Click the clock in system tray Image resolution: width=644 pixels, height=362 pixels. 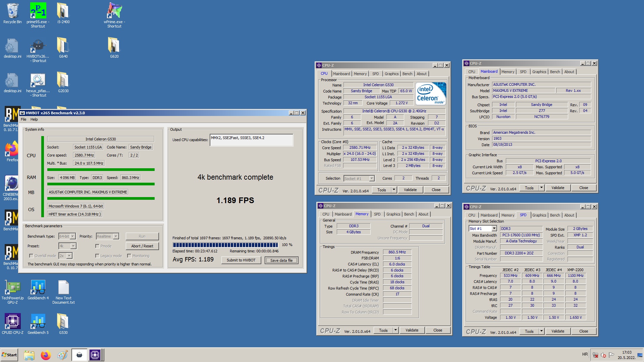[627, 355]
